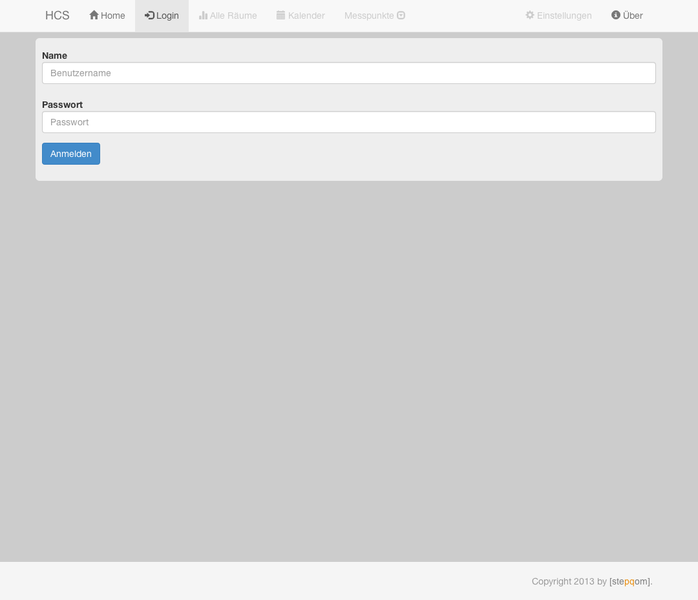
Task: Click the Anmelden button
Action: [71, 154]
